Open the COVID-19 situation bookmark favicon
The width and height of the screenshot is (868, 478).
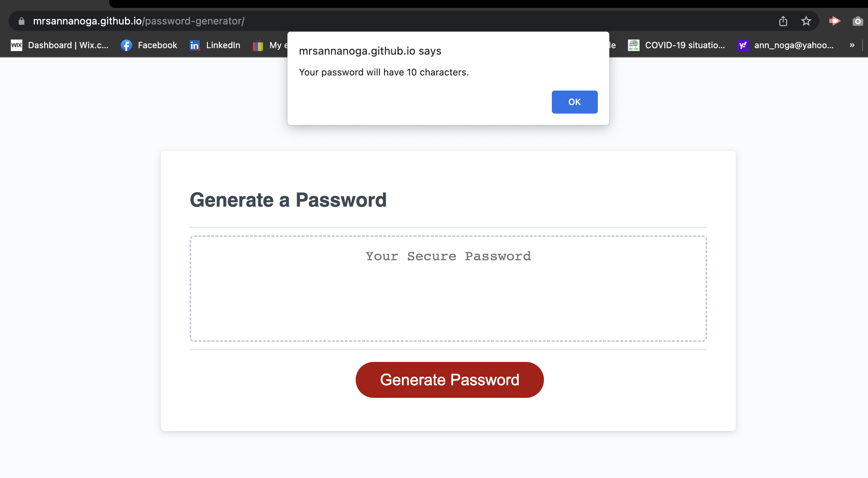pyautogui.click(x=634, y=45)
